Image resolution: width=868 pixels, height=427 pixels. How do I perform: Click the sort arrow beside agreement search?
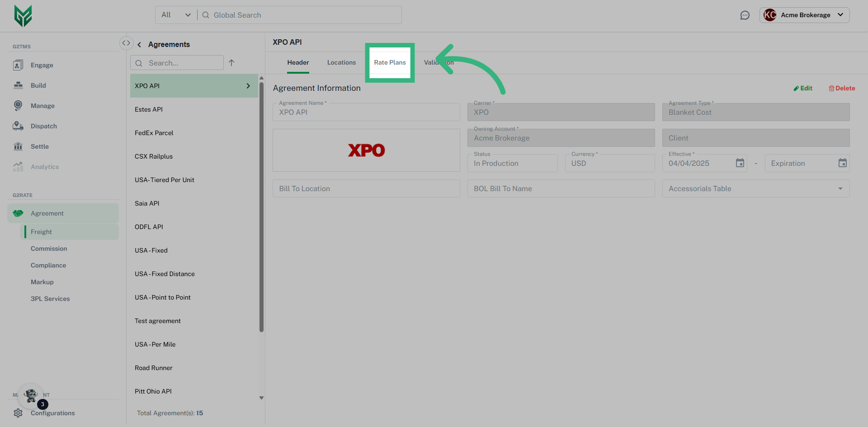pos(232,63)
